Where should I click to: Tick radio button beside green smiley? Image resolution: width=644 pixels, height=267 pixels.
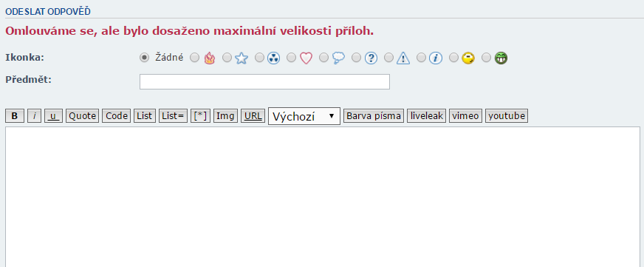tap(486, 58)
